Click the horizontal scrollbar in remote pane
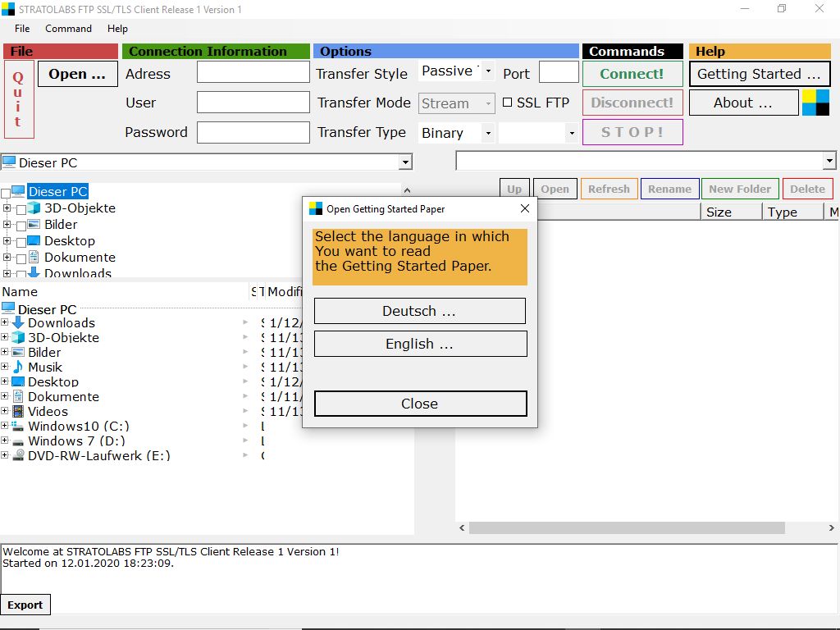 [x=627, y=528]
